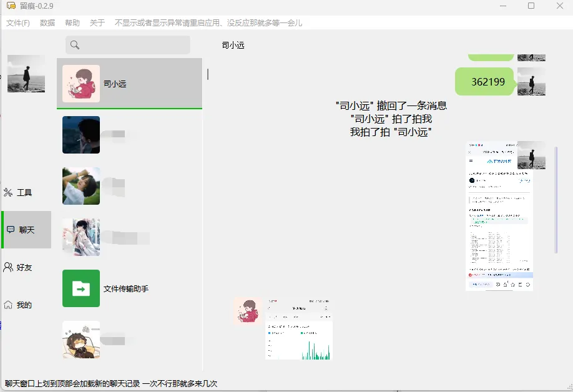Click the contact search input field
The width and height of the screenshot is (573, 392).
click(x=134, y=45)
